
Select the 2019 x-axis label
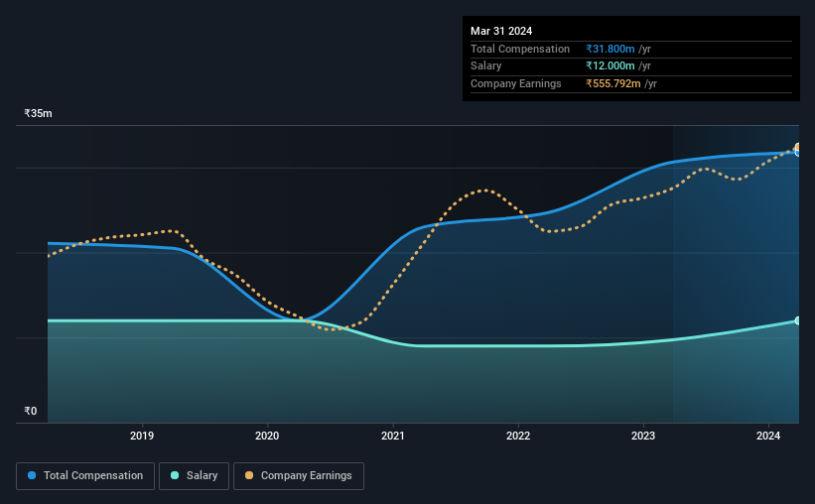tap(142, 436)
